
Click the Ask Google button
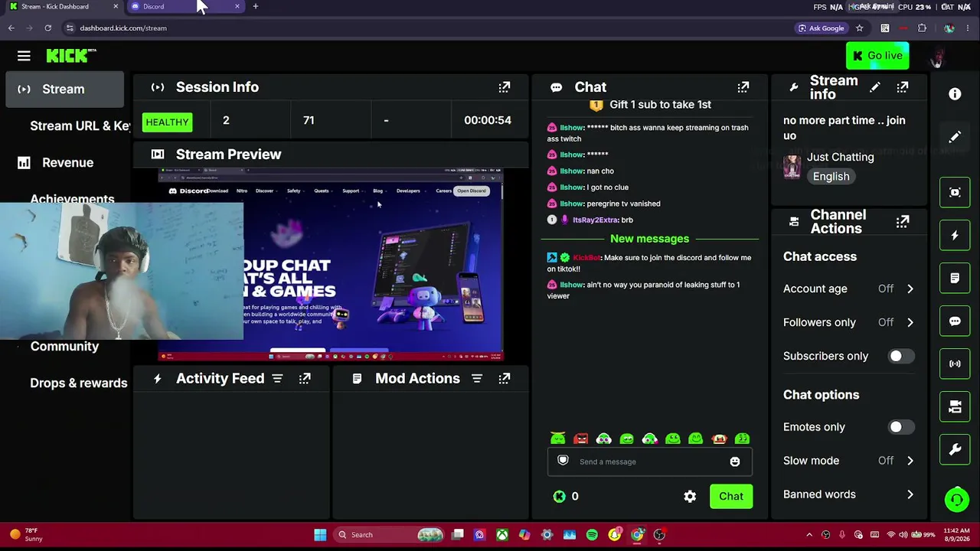click(x=821, y=28)
